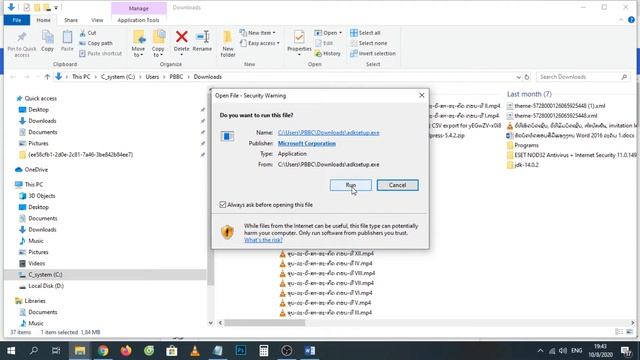Click the Up one level arrow
This screenshot has height=360, width=640.
pyautogui.click(x=47, y=77)
